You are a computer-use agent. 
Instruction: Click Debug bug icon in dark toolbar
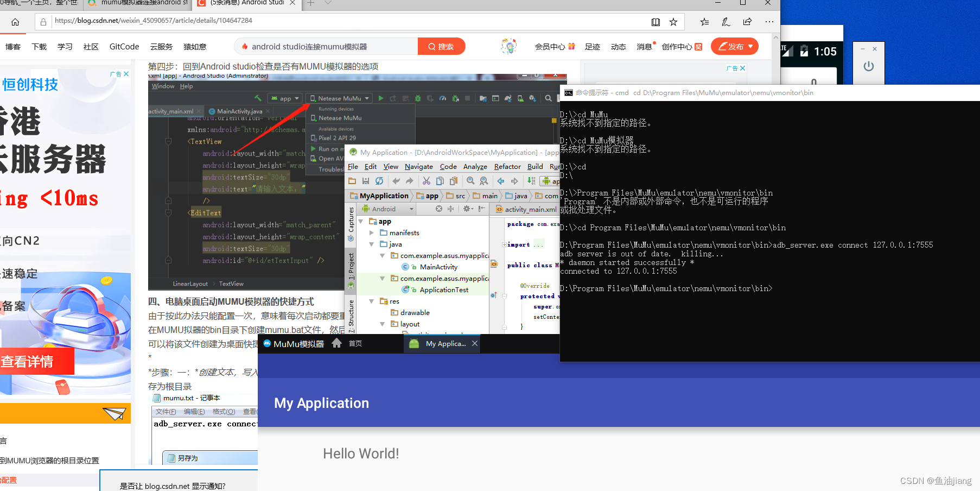[418, 98]
